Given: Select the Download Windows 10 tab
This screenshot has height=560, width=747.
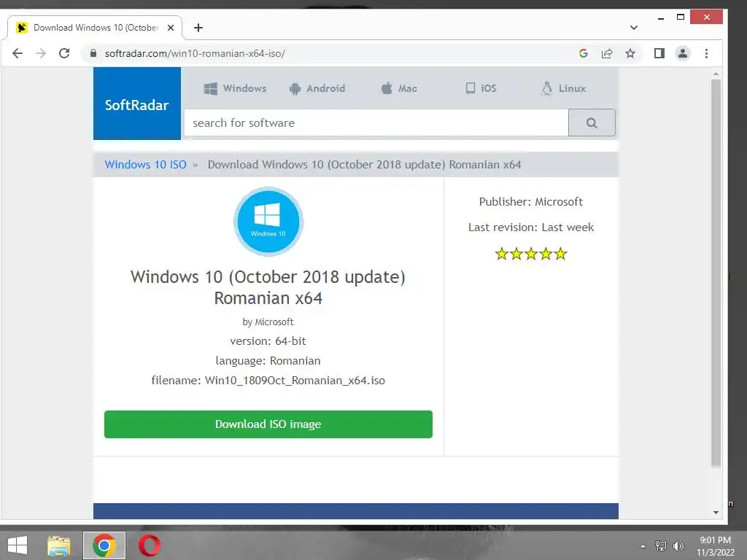Looking at the screenshot, I should tap(96, 28).
